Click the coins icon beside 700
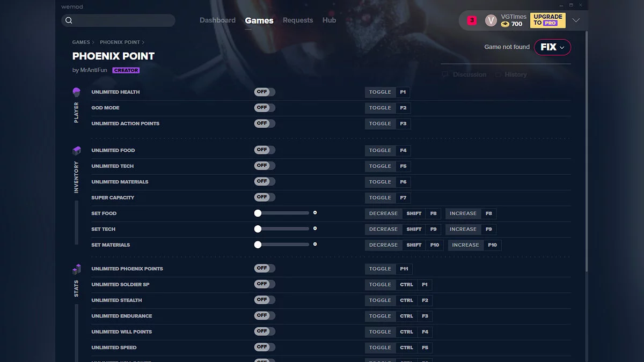This screenshot has height=362, width=644. (505, 24)
